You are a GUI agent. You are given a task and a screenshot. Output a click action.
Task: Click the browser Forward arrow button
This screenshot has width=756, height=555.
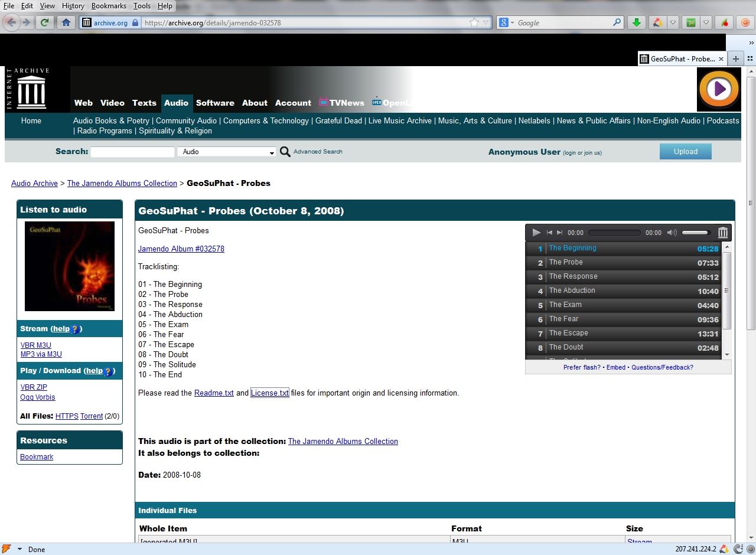tap(26, 22)
